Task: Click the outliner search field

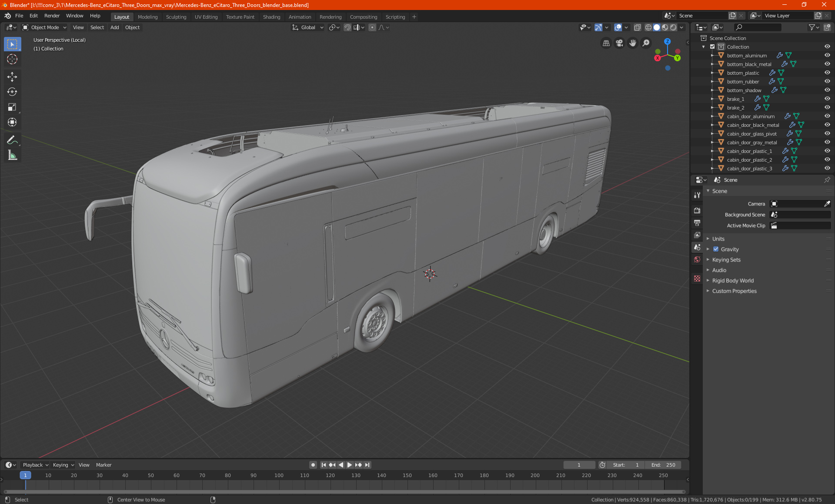Action: (x=758, y=27)
